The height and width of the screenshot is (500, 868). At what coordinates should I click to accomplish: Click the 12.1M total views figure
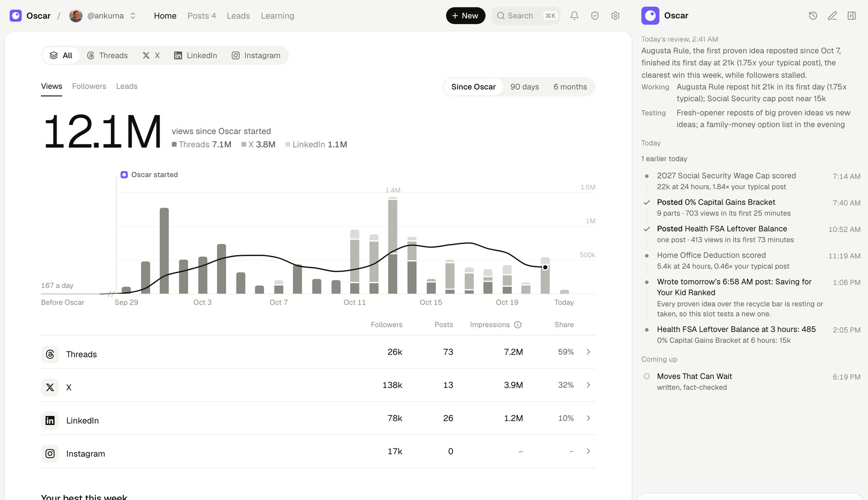[x=102, y=131]
